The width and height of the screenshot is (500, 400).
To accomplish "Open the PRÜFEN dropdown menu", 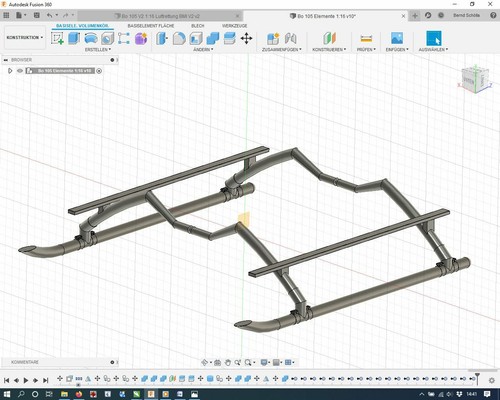I will 366,50.
